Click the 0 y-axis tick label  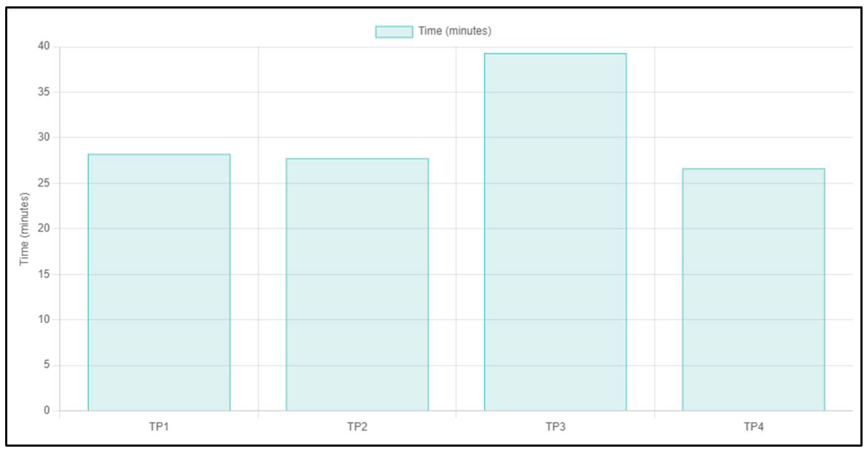point(46,410)
